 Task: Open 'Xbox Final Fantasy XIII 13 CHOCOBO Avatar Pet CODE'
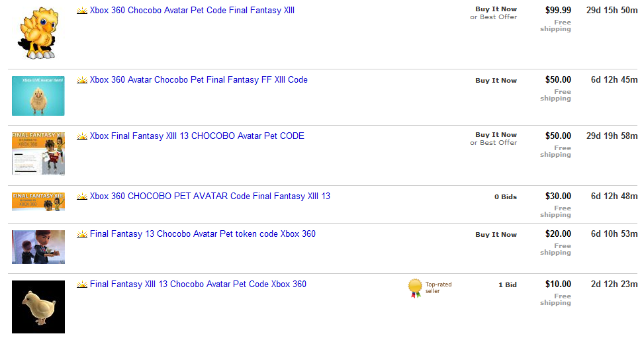click(x=197, y=136)
